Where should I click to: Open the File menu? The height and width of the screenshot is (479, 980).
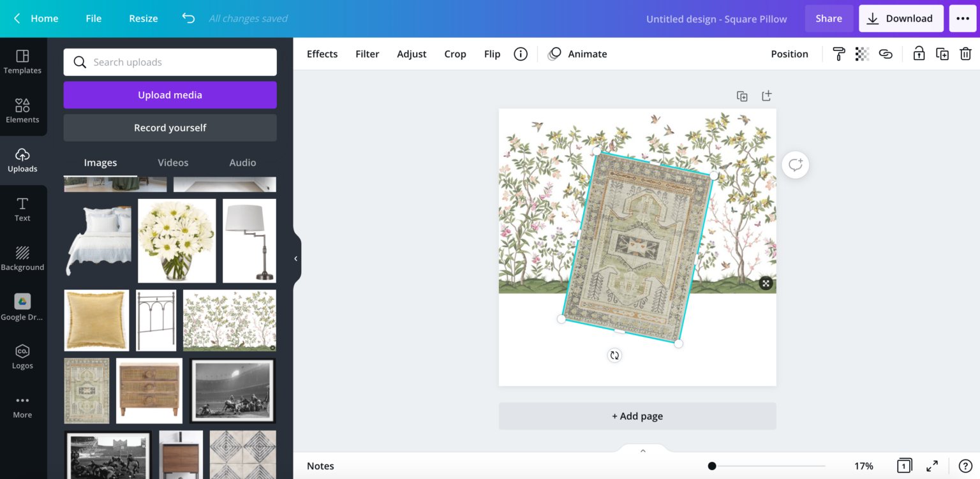pos(94,18)
